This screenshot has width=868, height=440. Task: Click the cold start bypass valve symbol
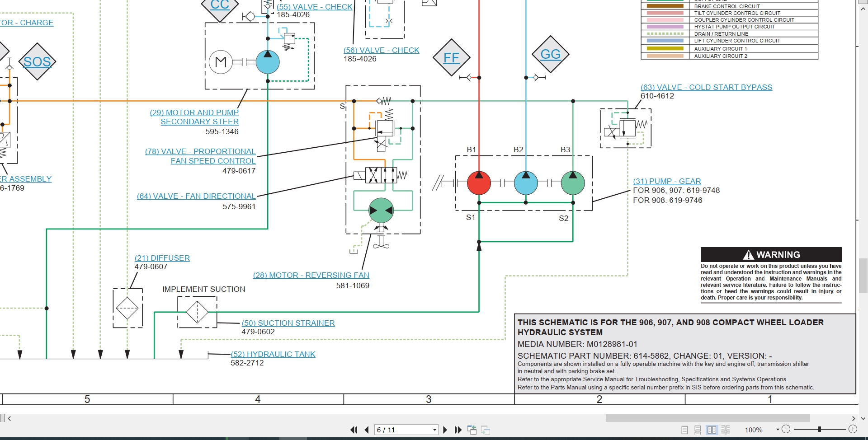[x=626, y=128]
